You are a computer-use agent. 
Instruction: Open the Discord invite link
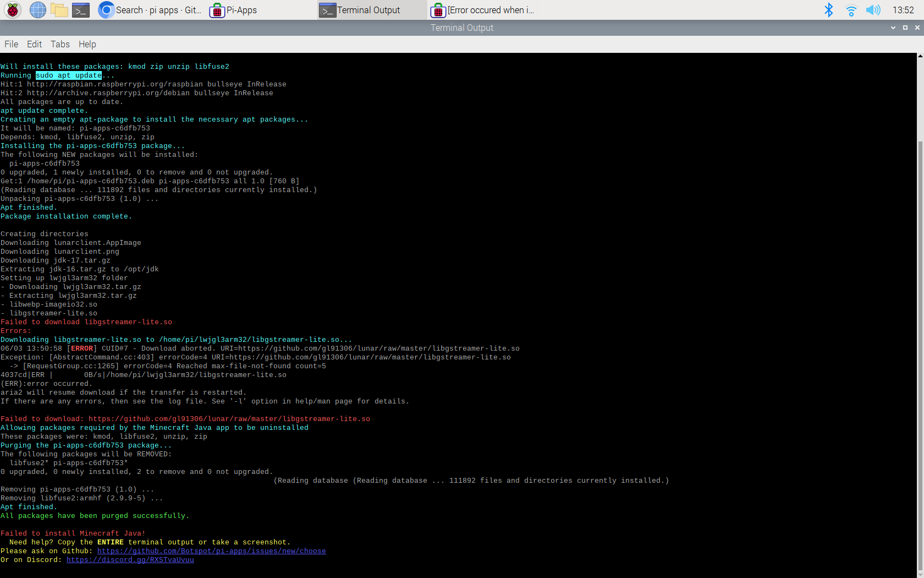130,559
